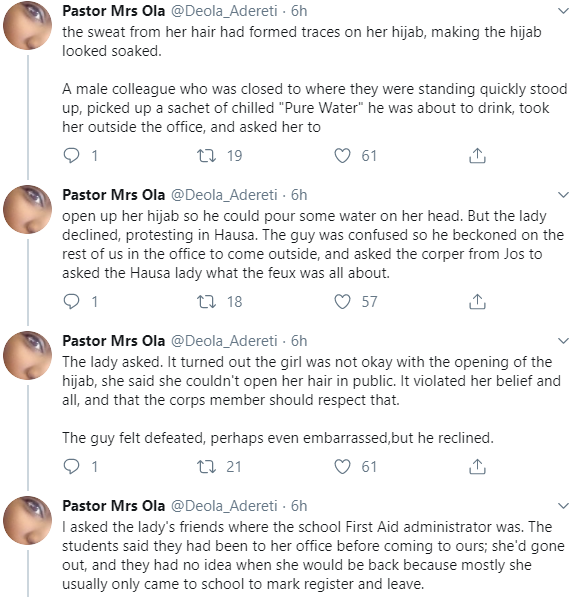Like the tweet about the sweat-soaked hijab
The width and height of the screenshot is (584, 597).
click(342, 156)
